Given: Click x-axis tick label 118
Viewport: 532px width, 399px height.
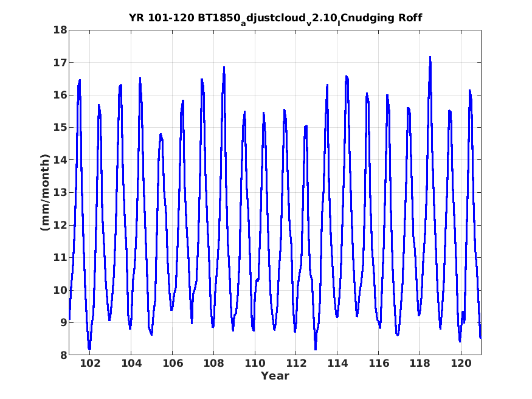Looking at the screenshot, I should click(x=420, y=363).
